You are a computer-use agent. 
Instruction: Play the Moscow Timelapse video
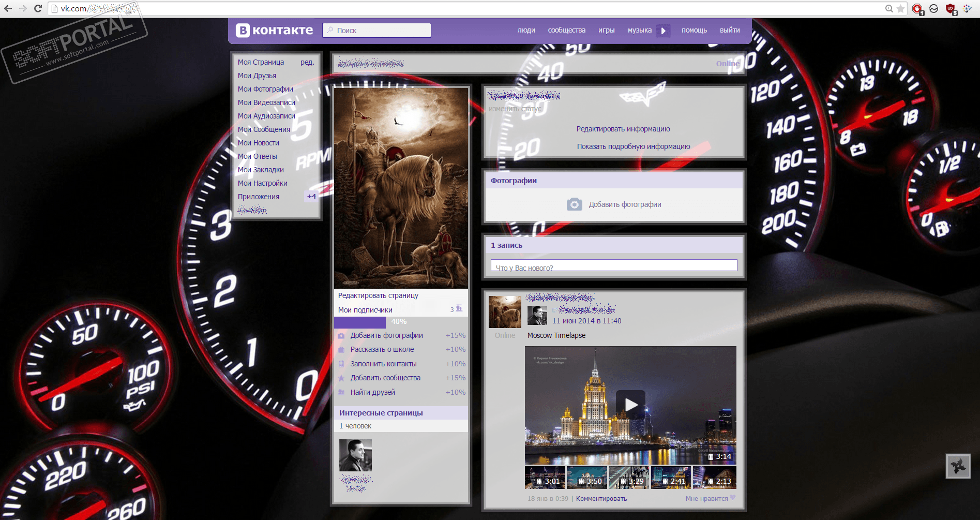click(630, 405)
